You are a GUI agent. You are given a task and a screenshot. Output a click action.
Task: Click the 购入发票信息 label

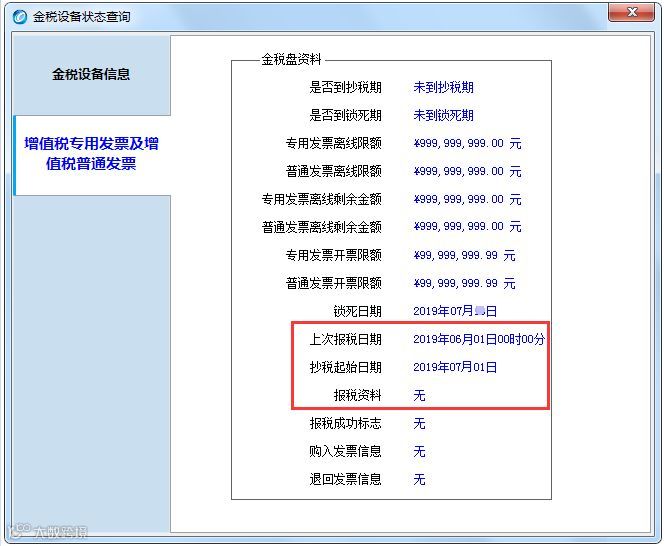pos(345,451)
